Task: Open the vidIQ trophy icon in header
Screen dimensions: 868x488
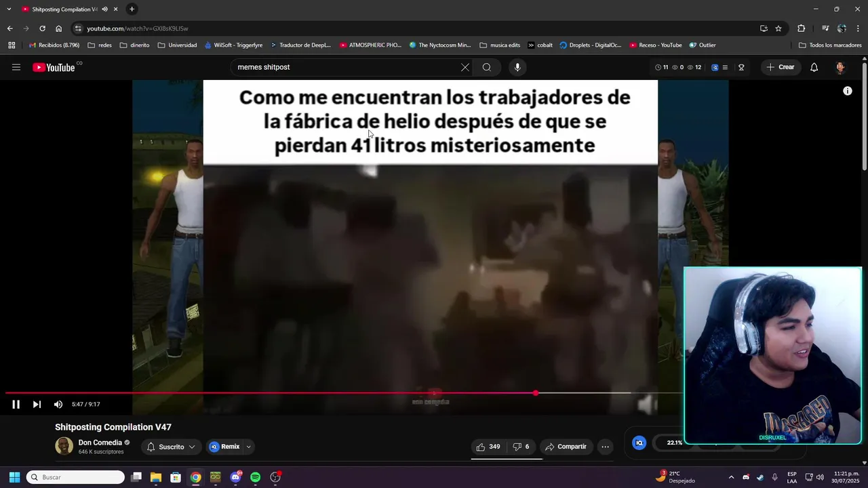Action: coord(741,67)
